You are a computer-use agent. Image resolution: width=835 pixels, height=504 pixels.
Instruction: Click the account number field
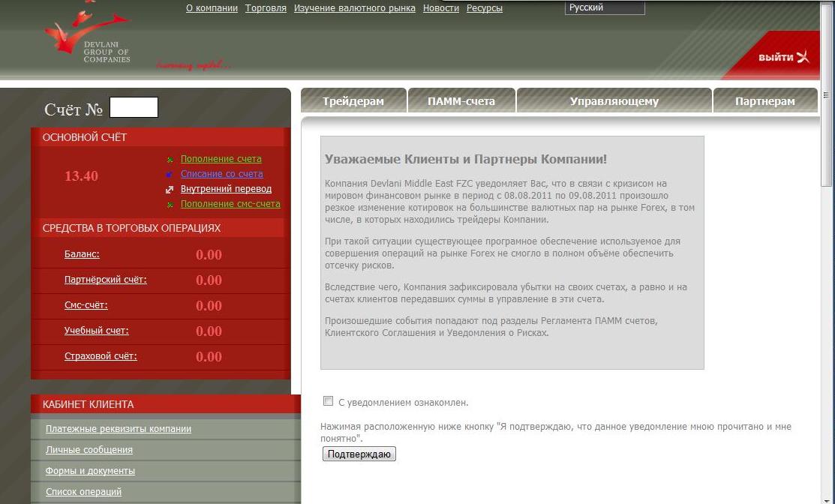134,107
